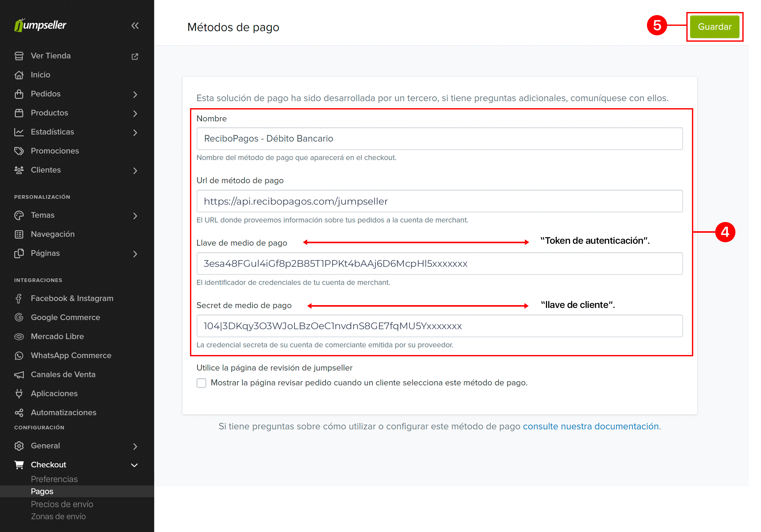The image size is (761, 532).
Task: Click the Pedidos bag icon
Action: (x=19, y=94)
